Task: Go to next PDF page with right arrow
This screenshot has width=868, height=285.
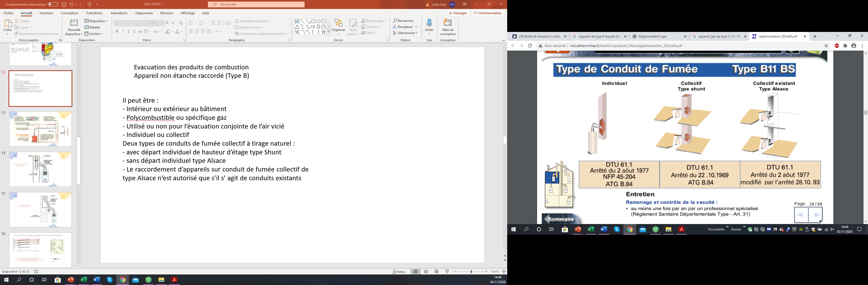Action: click(x=817, y=215)
